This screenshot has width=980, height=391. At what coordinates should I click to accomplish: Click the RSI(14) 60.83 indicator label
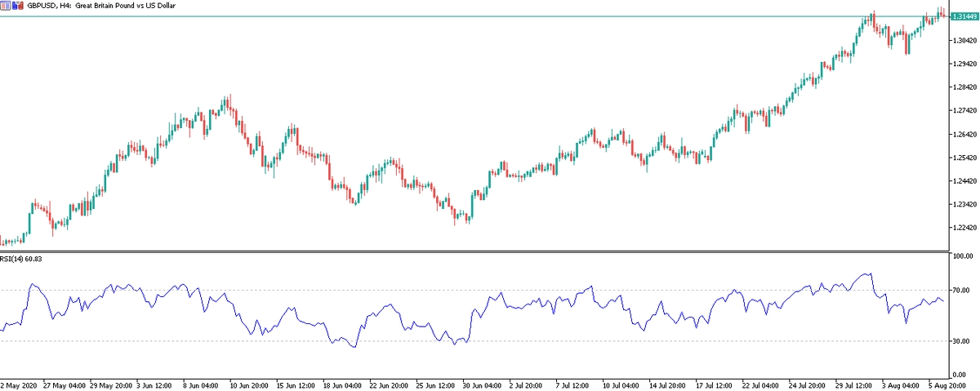[x=22, y=260]
